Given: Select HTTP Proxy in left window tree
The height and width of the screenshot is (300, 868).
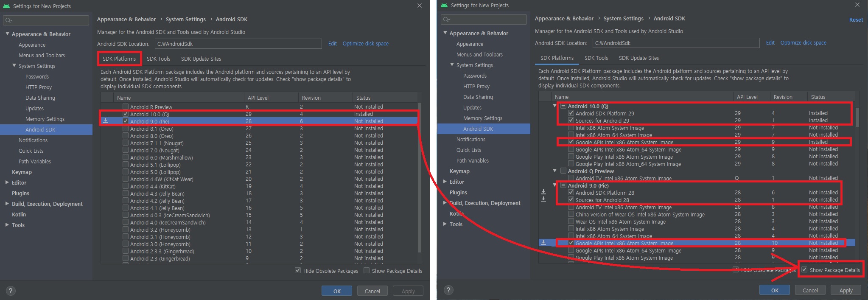Looking at the screenshot, I should [x=39, y=87].
